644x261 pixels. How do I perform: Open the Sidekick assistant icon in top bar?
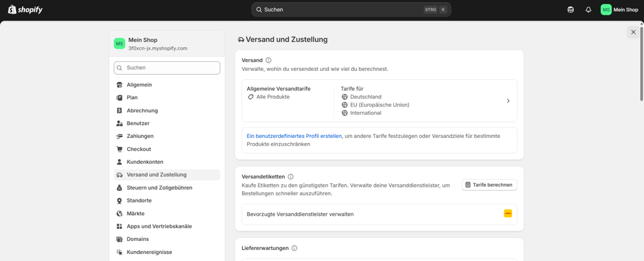point(571,10)
